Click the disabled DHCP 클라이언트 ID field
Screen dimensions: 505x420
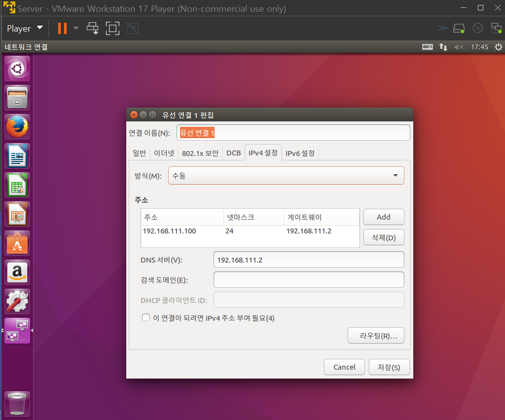[309, 300]
